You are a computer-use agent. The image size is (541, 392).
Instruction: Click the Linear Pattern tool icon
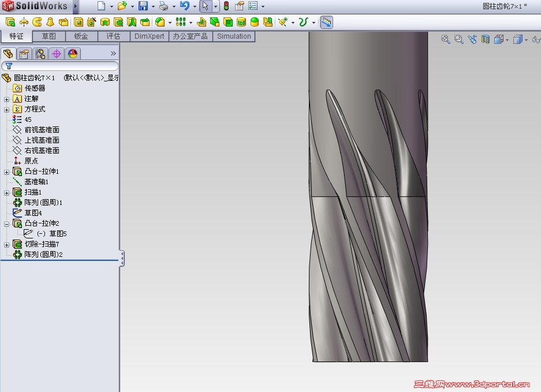tap(181, 23)
